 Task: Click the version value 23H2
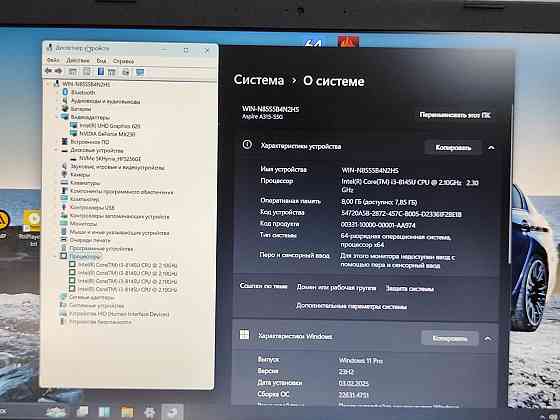[346, 371]
